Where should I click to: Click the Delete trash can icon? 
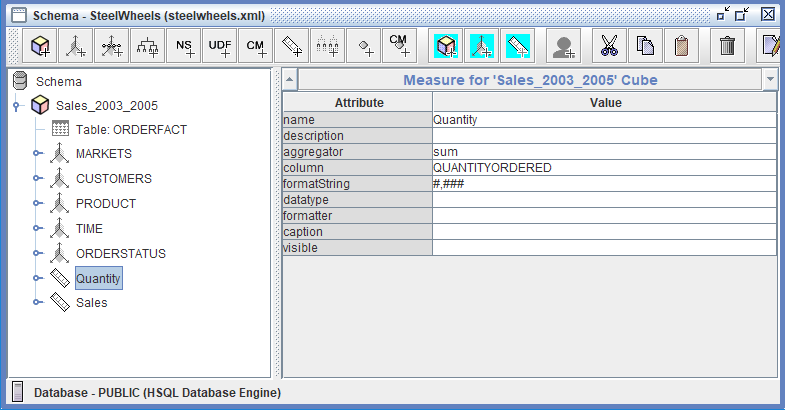[728, 46]
